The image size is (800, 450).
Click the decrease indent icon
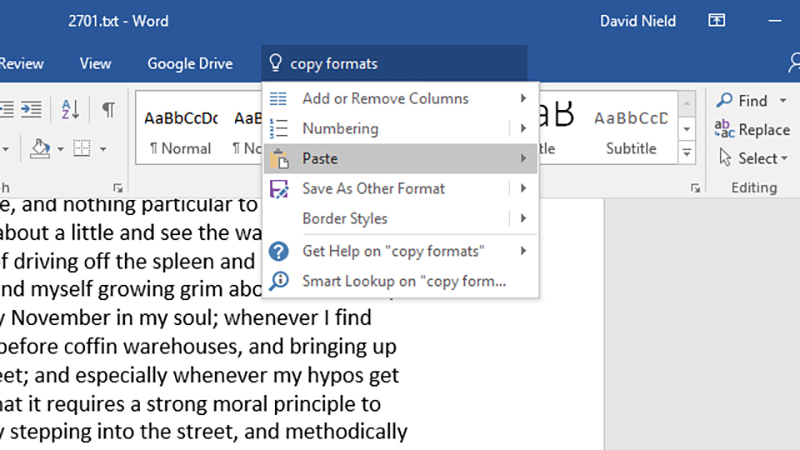tap(6, 109)
